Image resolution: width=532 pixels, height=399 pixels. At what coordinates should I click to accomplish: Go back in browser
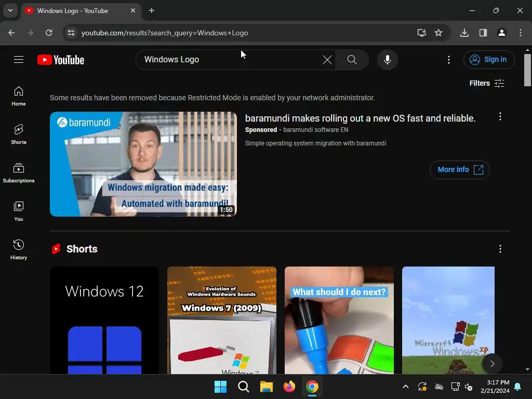tap(11, 33)
